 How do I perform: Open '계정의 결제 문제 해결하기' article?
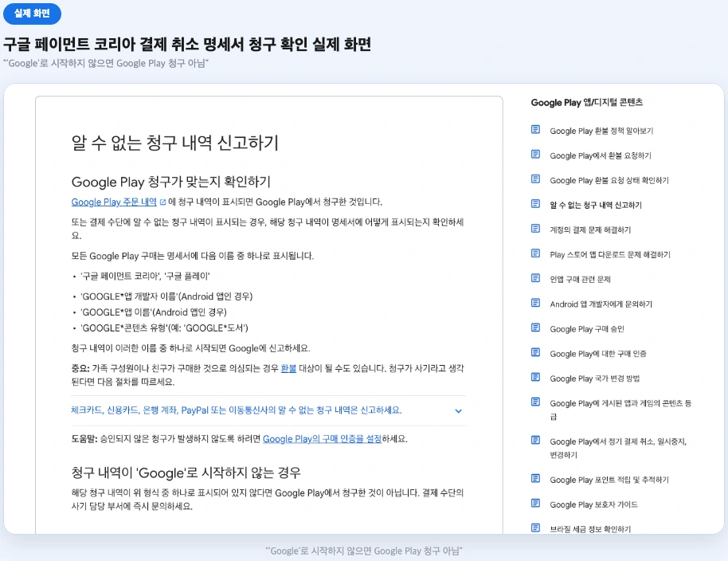[x=590, y=229]
